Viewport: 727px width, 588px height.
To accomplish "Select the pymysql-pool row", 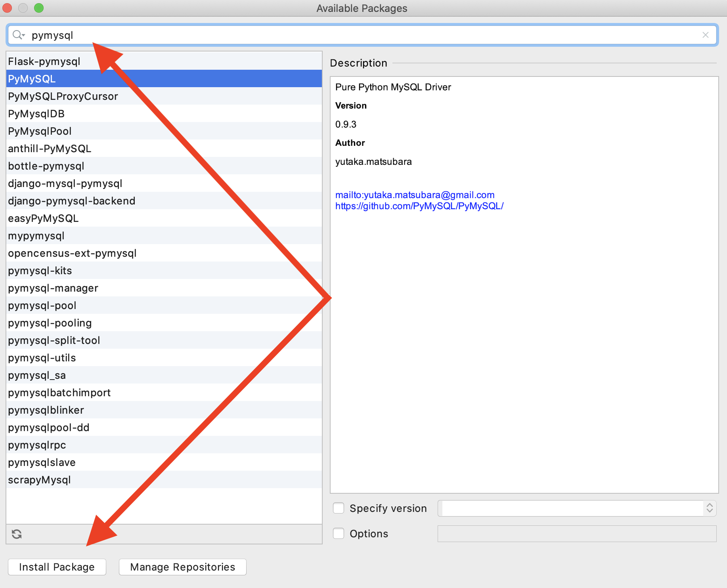I will pyautogui.click(x=164, y=305).
